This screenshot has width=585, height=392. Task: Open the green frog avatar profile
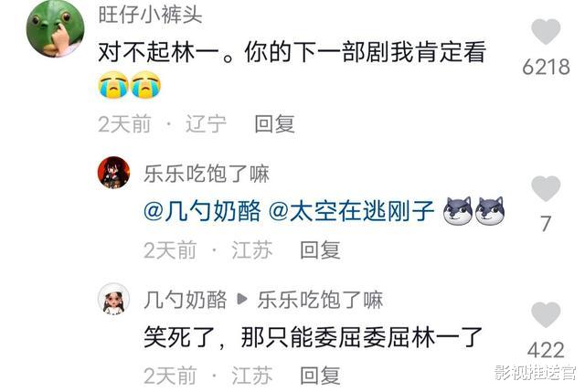(55, 28)
